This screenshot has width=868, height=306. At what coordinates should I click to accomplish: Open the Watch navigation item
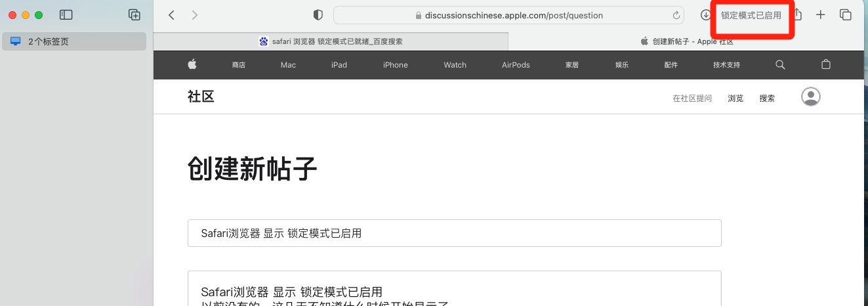455,65
